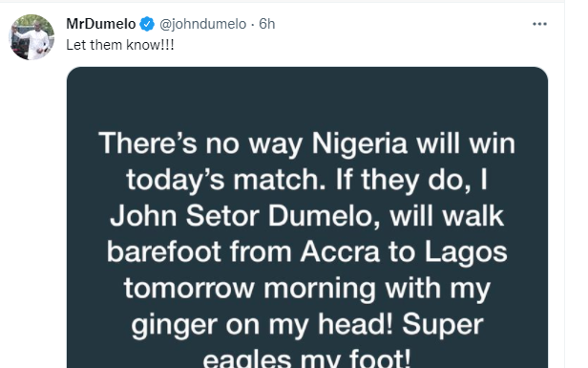Image resolution: width=588 pixels, height=368 pixels.
Task: Click the separator dot before 6h
Action: pyautogui.click(x=253, y=25)
